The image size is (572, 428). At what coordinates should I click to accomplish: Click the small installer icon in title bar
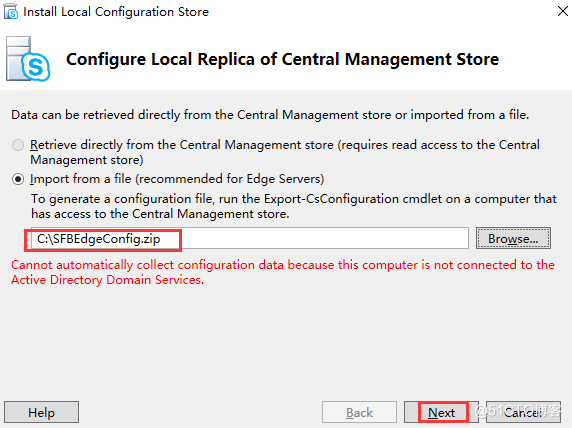pos(11,11)
